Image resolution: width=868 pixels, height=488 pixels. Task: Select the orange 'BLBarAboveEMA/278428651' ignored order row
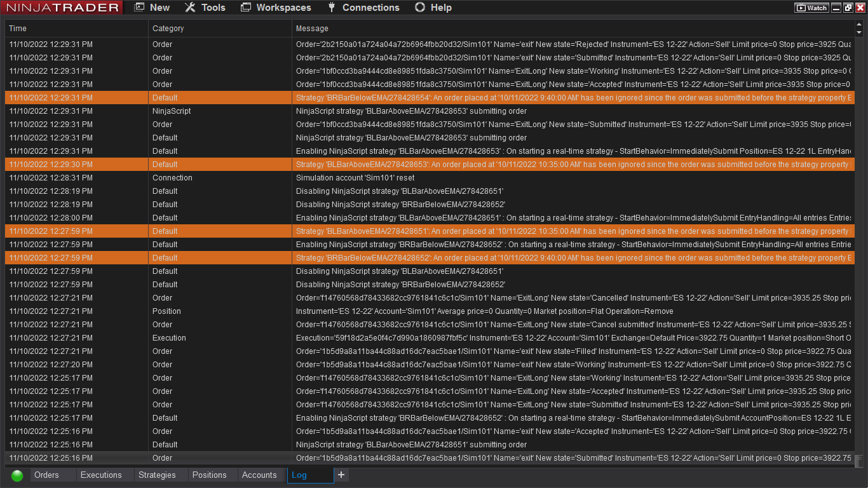[x=430, y=231]
